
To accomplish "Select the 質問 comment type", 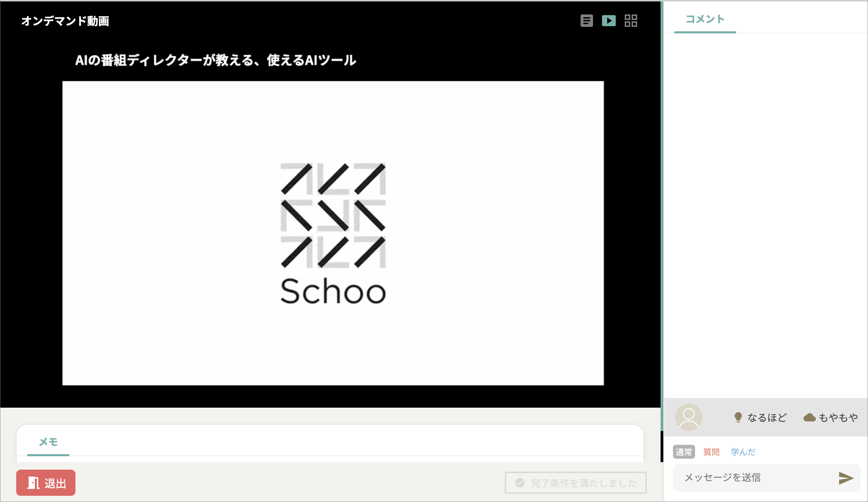I will 711,452.
